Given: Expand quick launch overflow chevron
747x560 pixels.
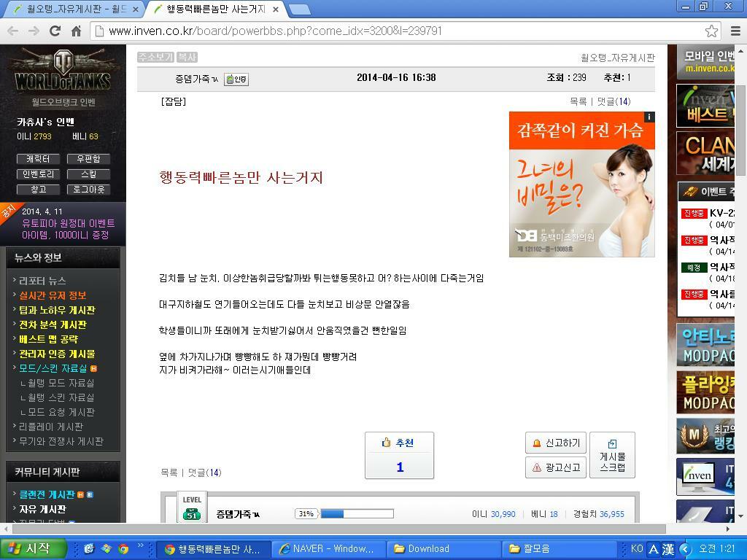Looking at the screenshot, I should point(141,545).
